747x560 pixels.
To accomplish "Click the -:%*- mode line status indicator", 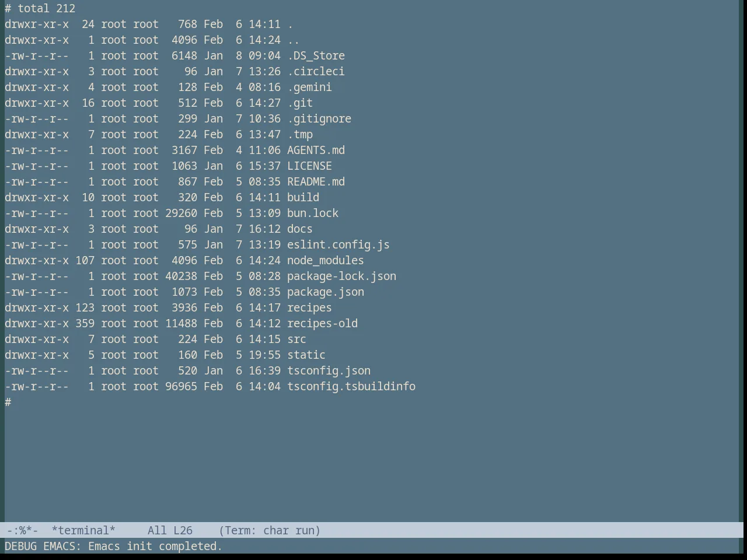I will tap(22, 530).
